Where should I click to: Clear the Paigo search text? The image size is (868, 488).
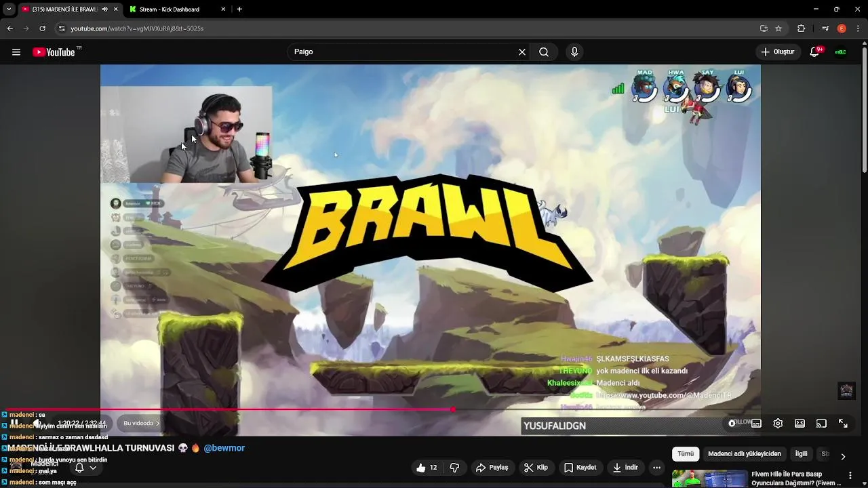coord(522,52)
